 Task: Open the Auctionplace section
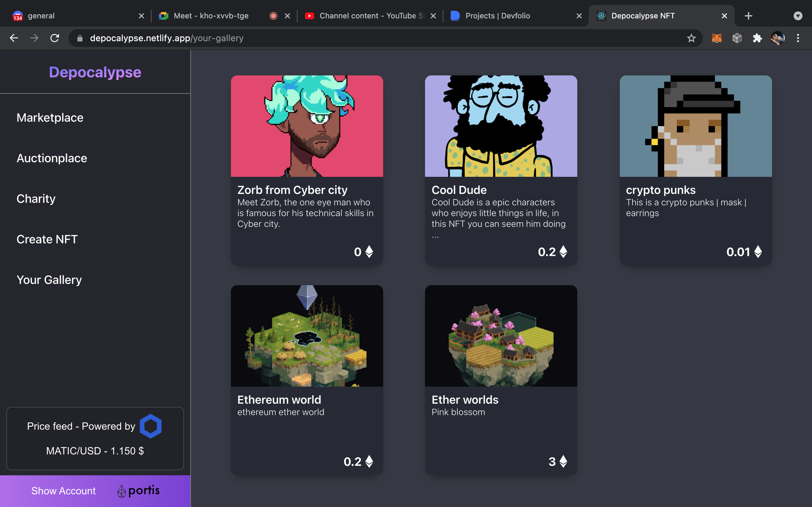point(52,158)
